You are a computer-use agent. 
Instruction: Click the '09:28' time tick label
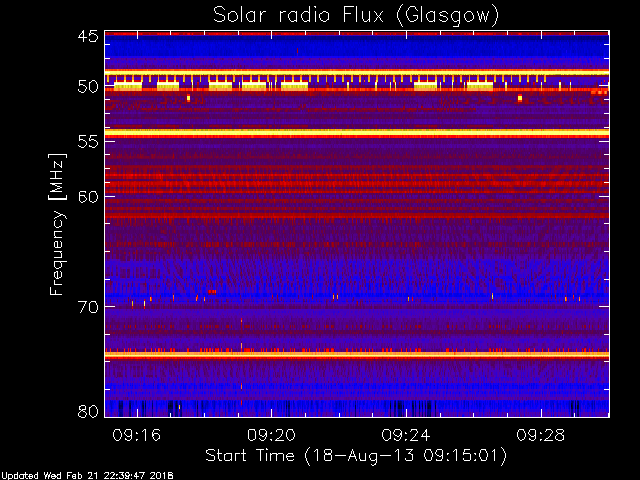coord(541,435)
